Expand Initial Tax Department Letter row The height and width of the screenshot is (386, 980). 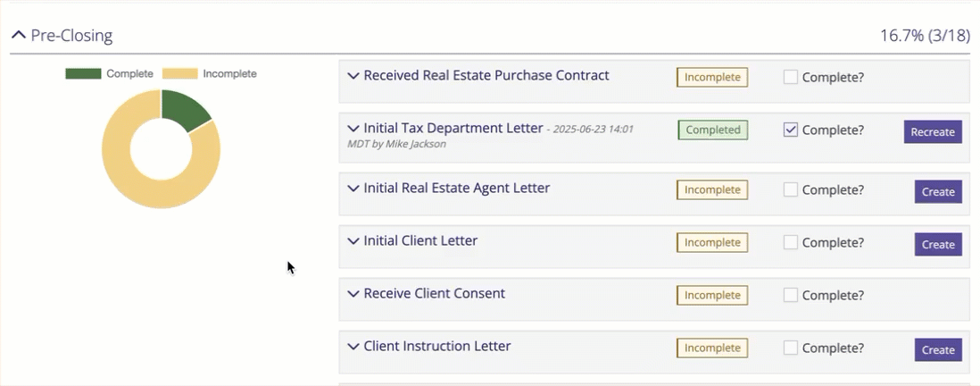point(353,129)
